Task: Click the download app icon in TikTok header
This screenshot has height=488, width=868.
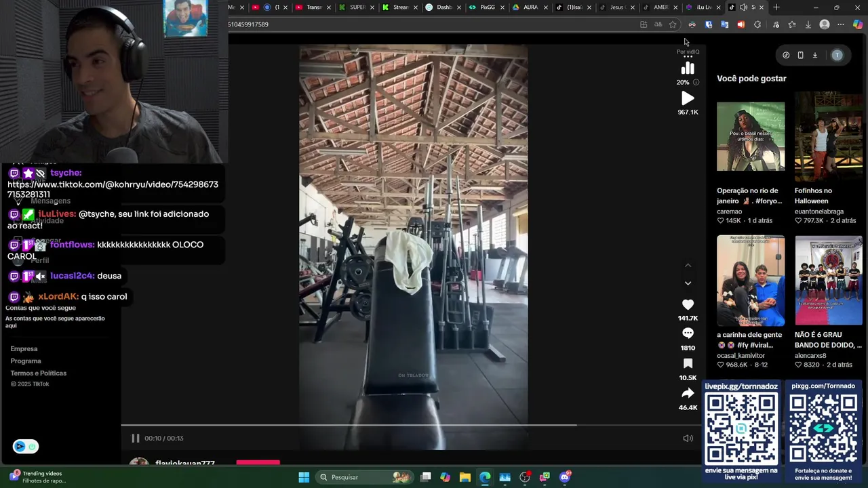Action: pos(815,56)
